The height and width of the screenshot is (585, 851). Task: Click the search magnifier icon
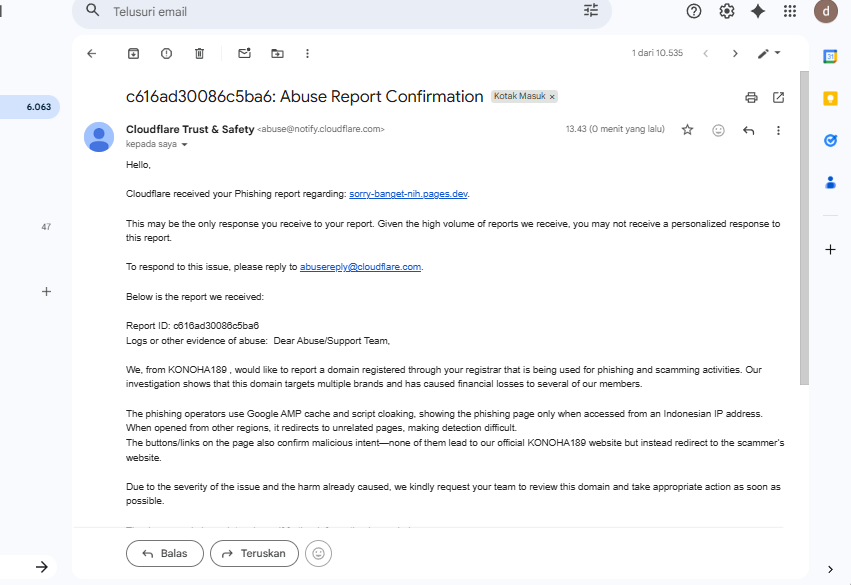tap(93, 10)
